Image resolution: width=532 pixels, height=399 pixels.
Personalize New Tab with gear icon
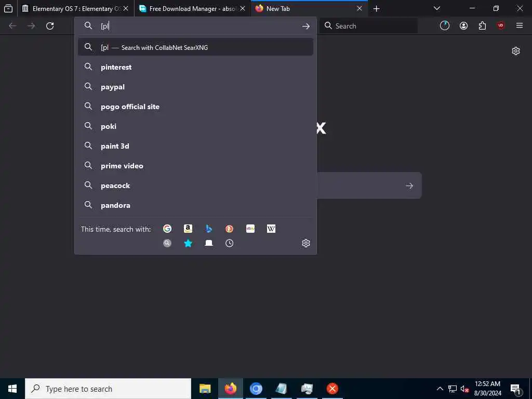[516, 51]
